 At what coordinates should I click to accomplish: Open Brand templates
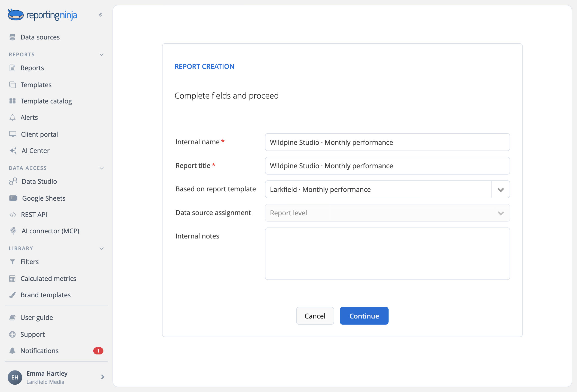pyautogui.click(x=45, y=295)
